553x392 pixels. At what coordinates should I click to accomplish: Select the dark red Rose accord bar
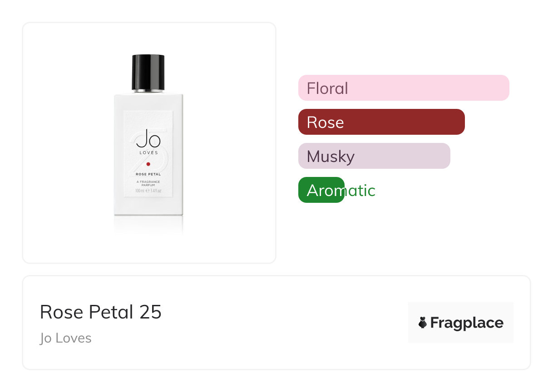tap(381, 122)
